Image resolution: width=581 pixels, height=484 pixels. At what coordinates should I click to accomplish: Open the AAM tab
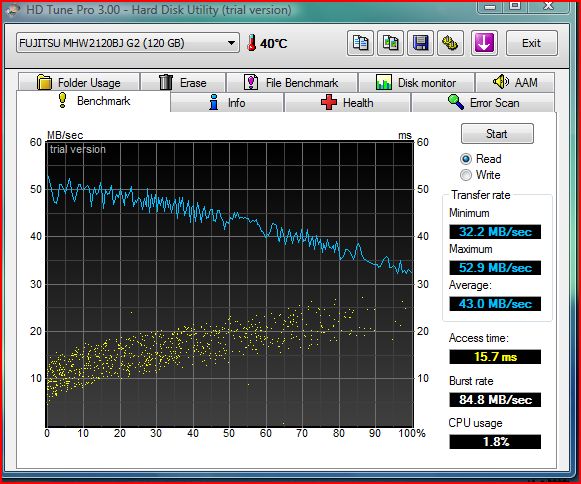(515, 82)
